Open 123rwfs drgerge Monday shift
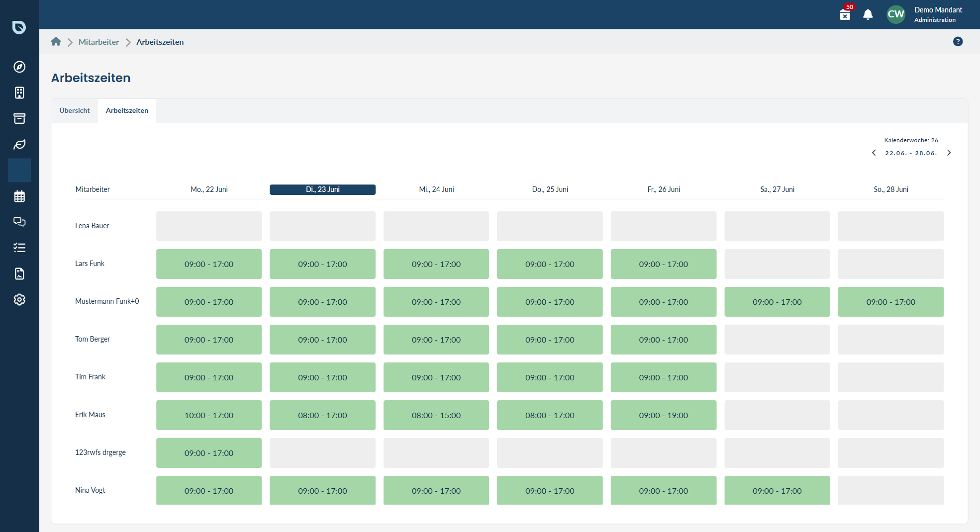 coord(209,453)
